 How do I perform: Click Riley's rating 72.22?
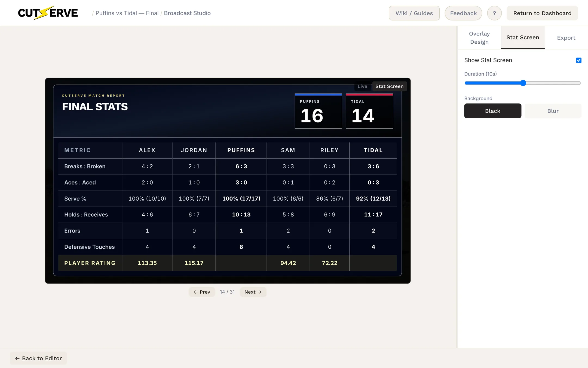coord(329,263)
